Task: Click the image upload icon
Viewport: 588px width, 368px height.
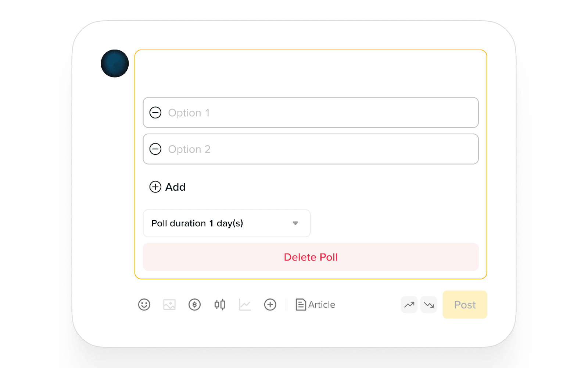Action: tap(169, 305)
